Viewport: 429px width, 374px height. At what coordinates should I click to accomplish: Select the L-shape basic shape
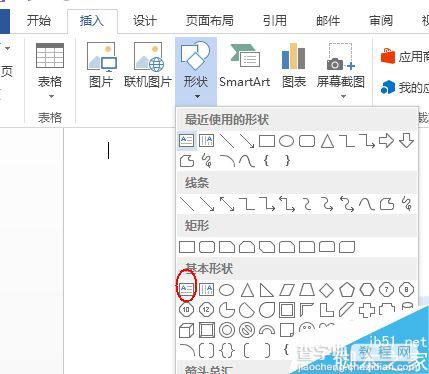click(327, 310)
